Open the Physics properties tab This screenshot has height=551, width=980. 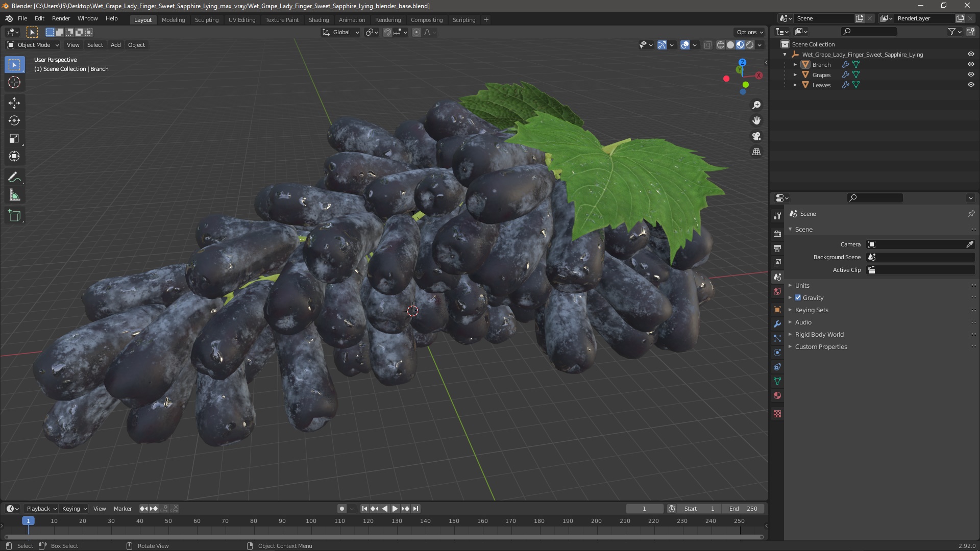[777, 353]
